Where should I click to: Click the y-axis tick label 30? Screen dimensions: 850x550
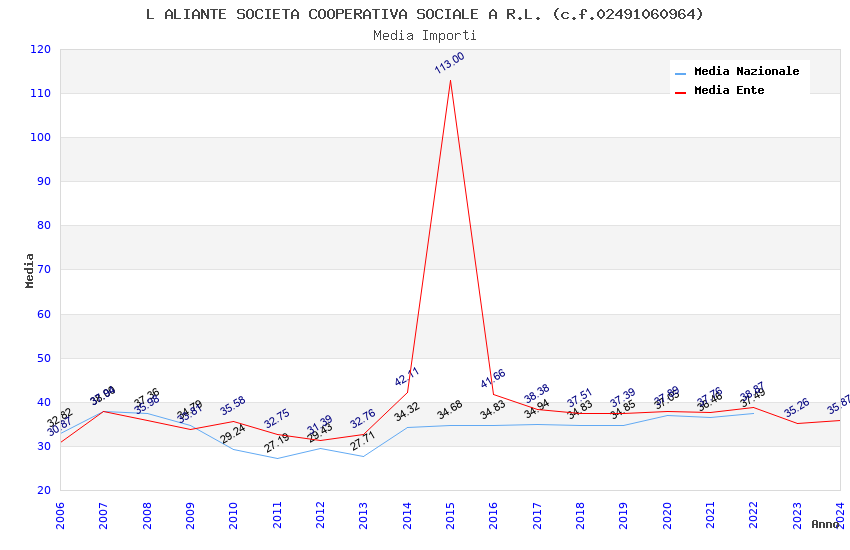(43, 447)
